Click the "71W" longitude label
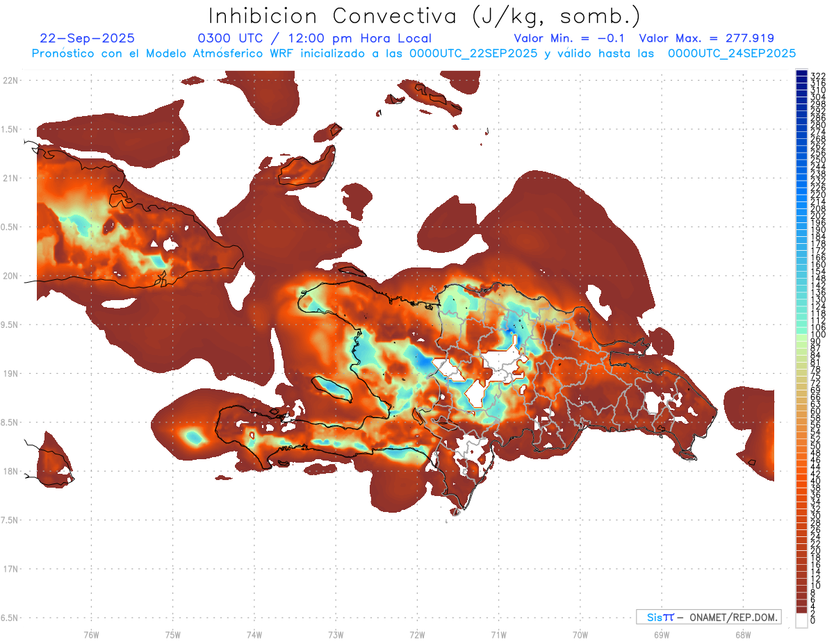This screenshot has height=644, width=834. click(x=498, y=634)
